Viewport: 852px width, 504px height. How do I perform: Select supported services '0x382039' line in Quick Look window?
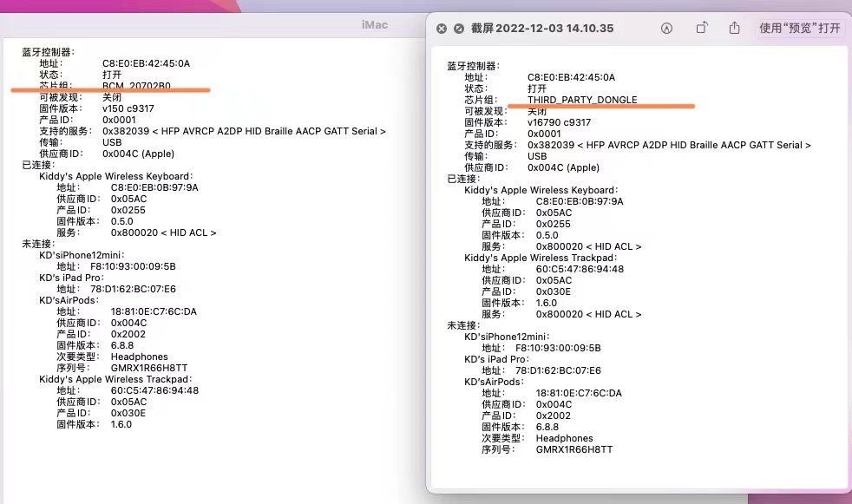[x=670, y=146]
